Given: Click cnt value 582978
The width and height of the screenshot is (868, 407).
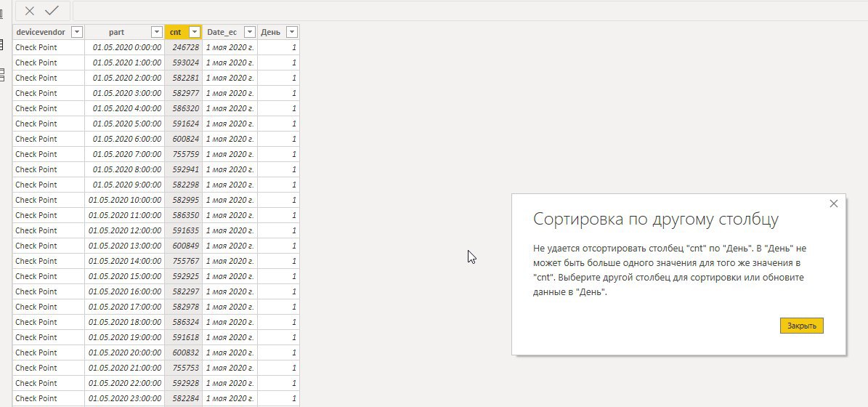Looking at the screenshot, I should pos(183,306).
